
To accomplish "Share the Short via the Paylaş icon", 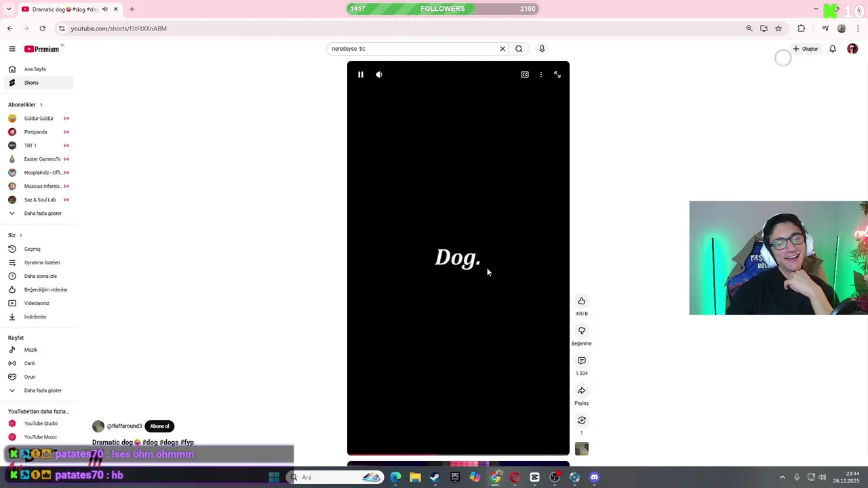I will click(582, 390).
